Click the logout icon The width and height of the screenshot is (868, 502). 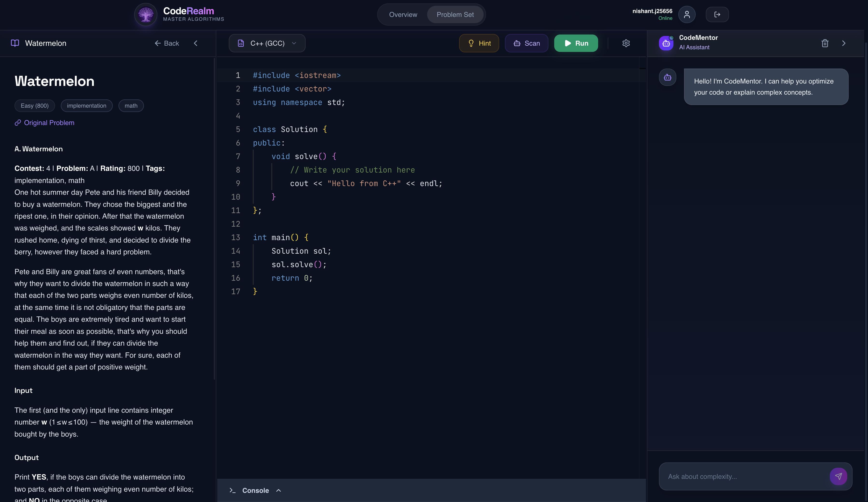(717, 14)
